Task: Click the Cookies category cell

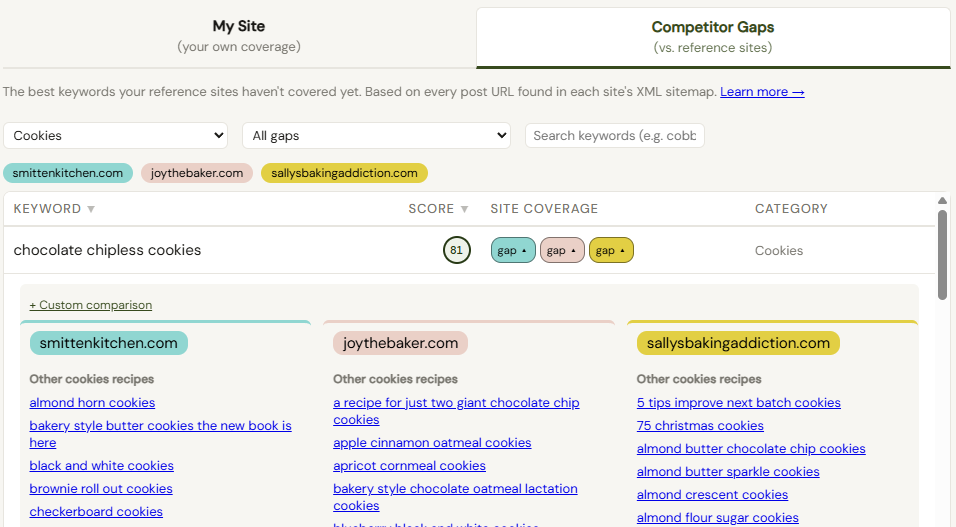Action: [779, 251]
